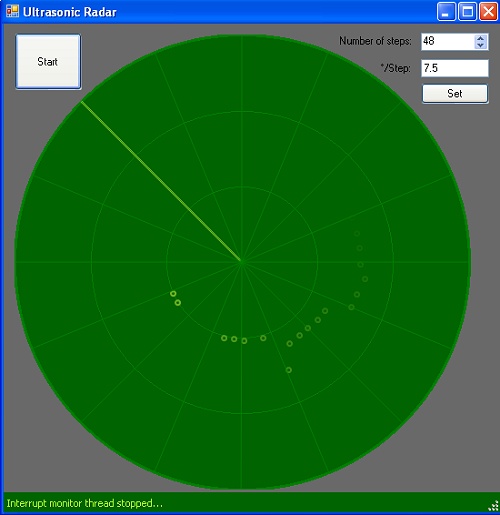
Task: Click the 'Number of steps:' label
Action: click(375, 41)
